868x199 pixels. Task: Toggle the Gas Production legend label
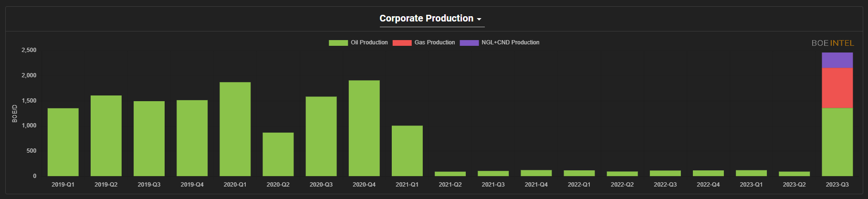(434, 42)
